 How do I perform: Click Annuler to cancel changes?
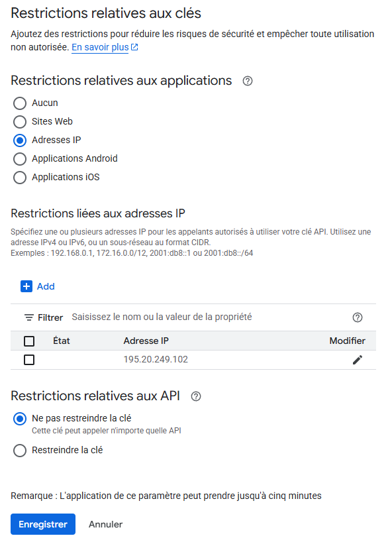click(105, 524)
